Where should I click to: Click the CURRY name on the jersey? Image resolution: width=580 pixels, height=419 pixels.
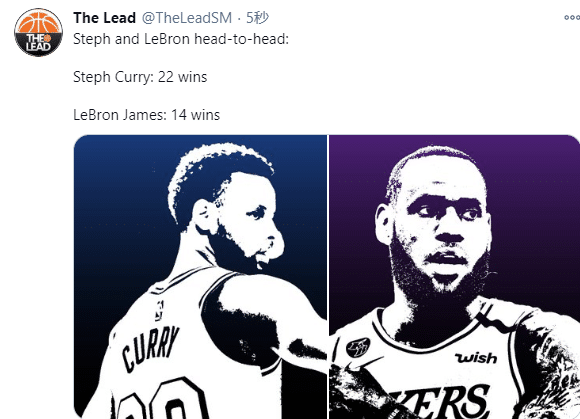pyautogui.click(x=151, y=349)
